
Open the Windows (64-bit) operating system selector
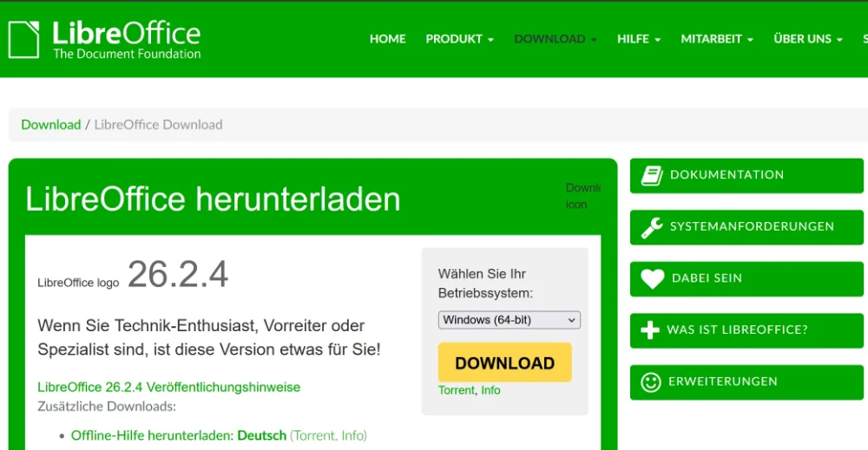click(x=510, y=320)
